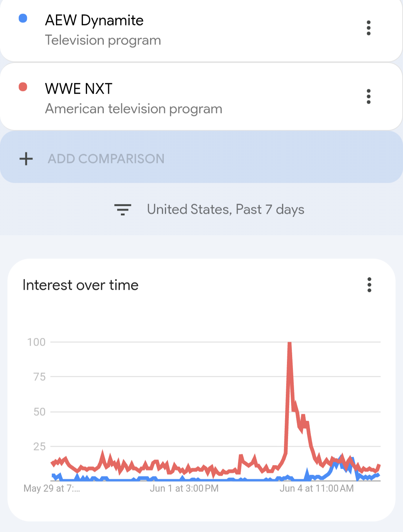Click the Jun 1 at 3:00 PM label

coord(184,488)
